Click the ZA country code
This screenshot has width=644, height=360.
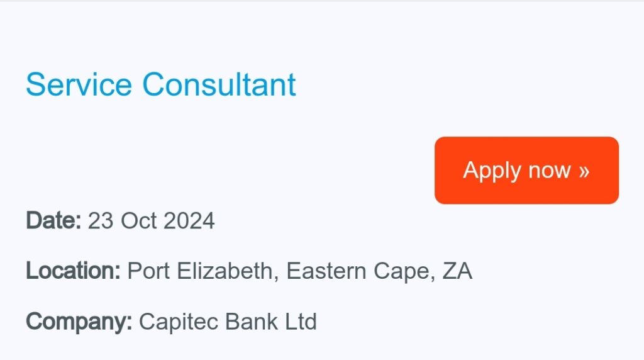[457, 271]
